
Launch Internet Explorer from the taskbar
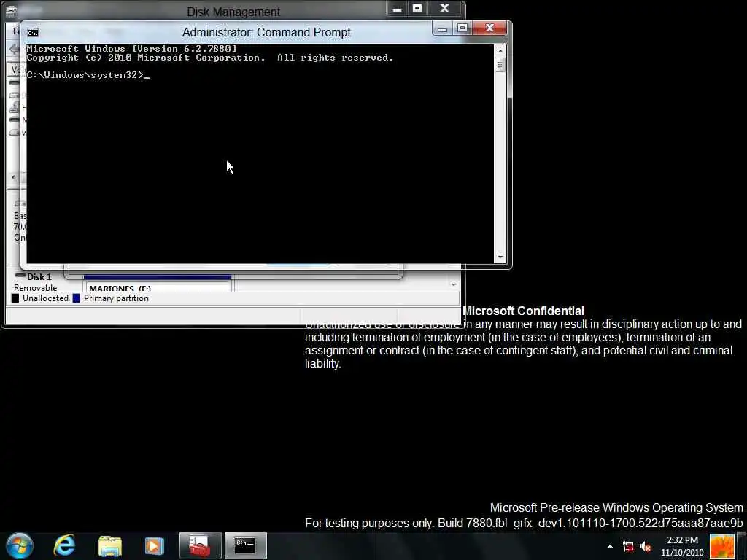tap(64, 545)
